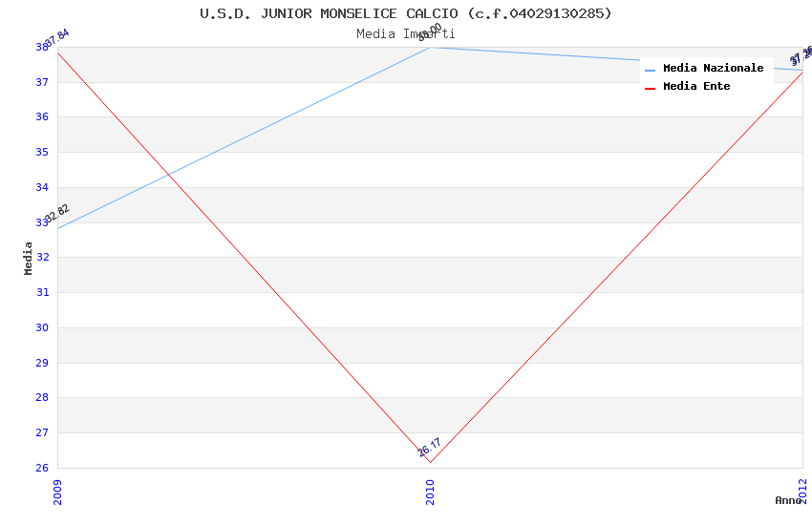812x525 pixels.
Task: Click the chart title U.S.D. JUNIOR MONSELICE CALCIO
Action: point(405,13)
